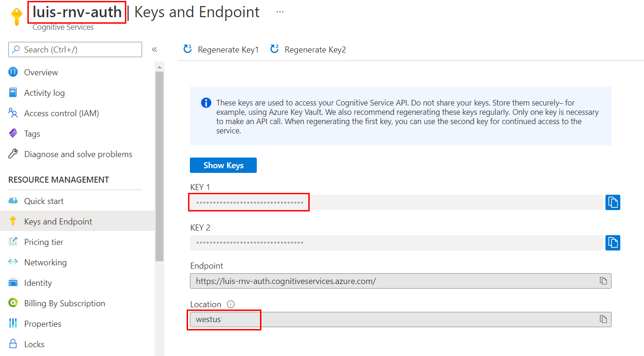Click the luis-rnv-auth resource title
This screenshot has height=356, width=644.
click(x=77, y=12)
